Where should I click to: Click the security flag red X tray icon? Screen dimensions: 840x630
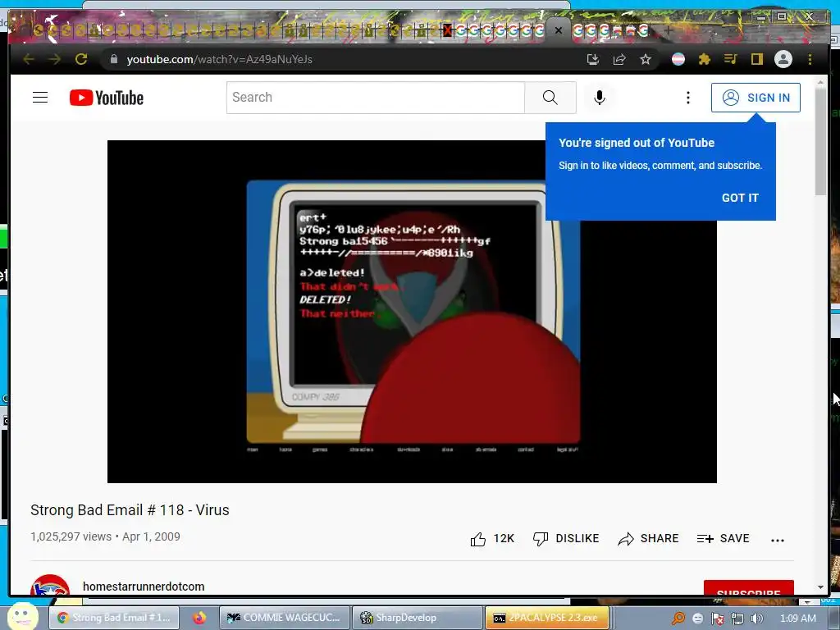(x=718, y=619)
